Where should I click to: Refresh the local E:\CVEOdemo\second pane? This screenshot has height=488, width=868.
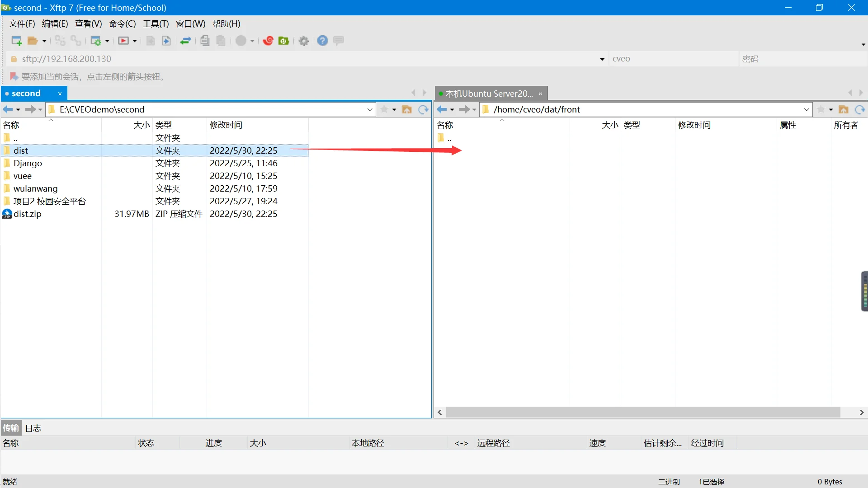(423, 110)
